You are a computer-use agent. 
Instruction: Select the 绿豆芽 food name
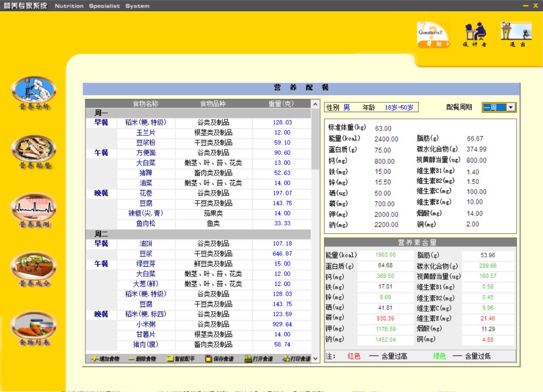[145, 264]
